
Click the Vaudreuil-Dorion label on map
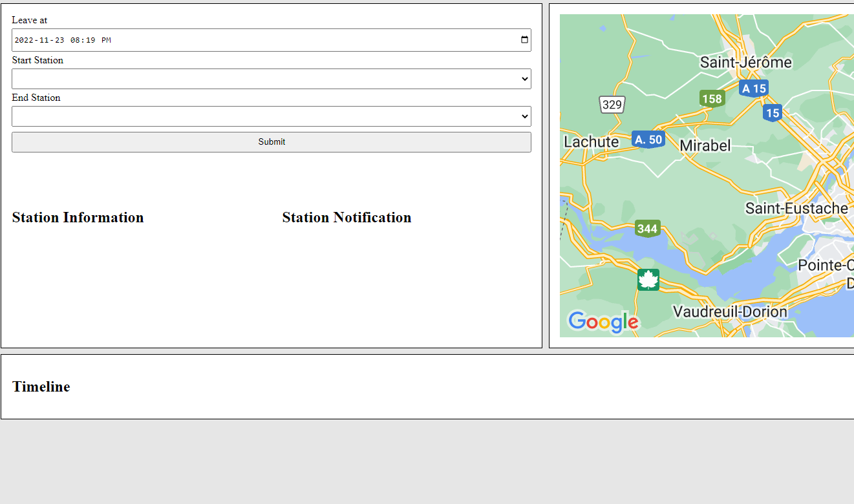pos(730,312)
